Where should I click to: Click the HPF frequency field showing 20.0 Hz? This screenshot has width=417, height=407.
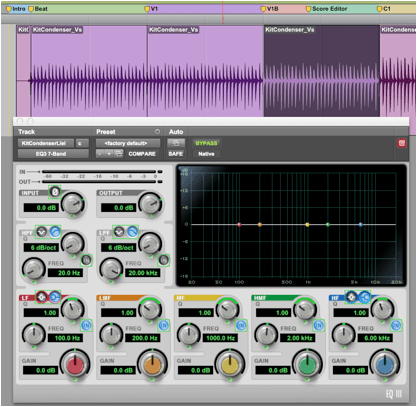(x=65, y=273)
